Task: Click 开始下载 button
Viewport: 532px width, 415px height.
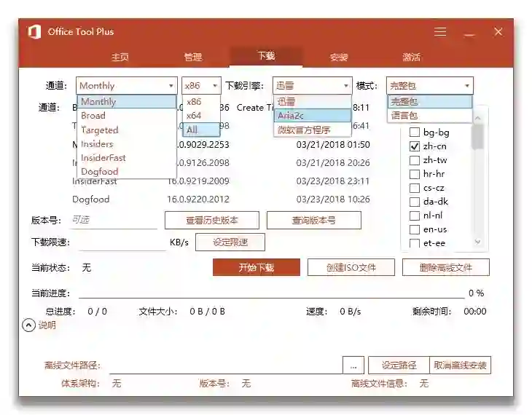Action: (257, 267)
